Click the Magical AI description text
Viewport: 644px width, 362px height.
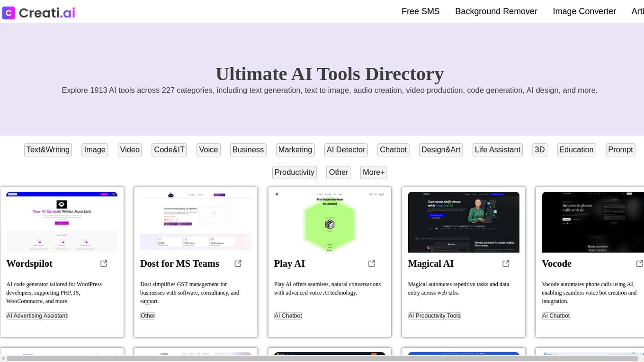point(459,289)
